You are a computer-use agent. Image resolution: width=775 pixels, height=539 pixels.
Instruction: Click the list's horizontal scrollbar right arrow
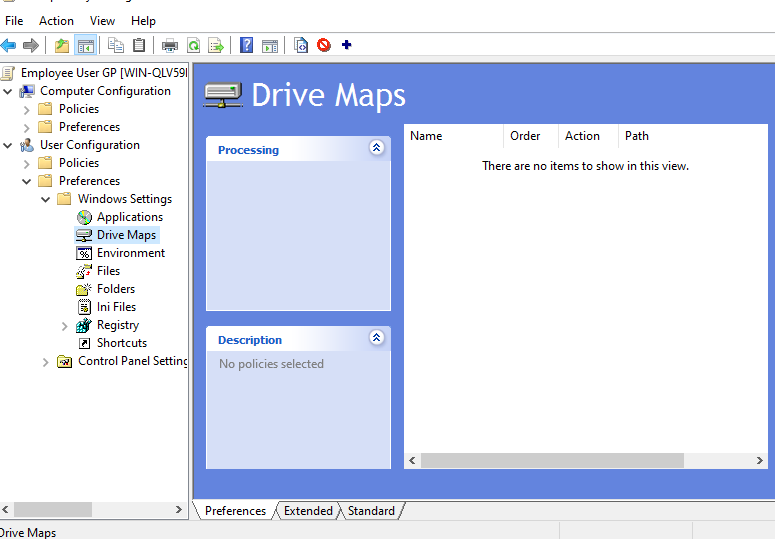point(760,461)
